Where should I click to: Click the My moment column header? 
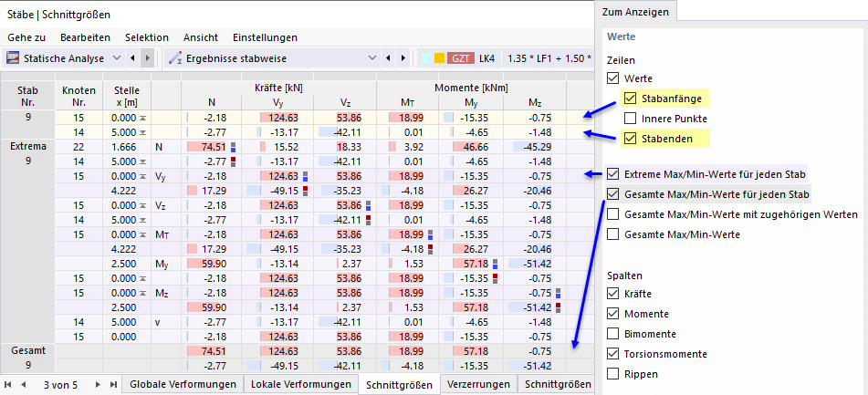point(472,102)
